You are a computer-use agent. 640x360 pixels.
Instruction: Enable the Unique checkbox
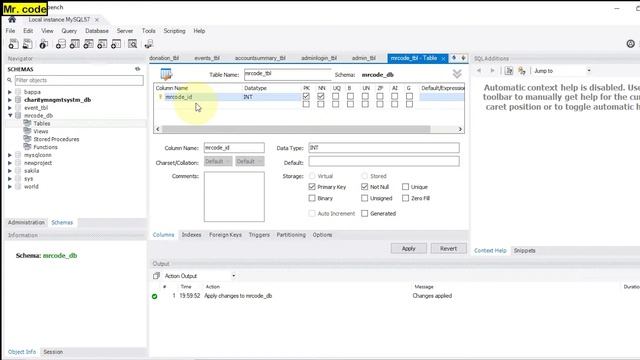[405, 187]
